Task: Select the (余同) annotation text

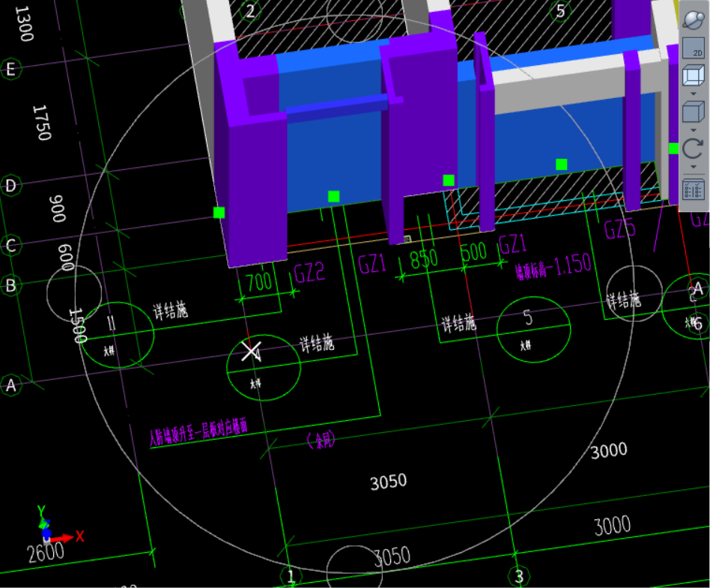Action: click(x=321, y=440)
